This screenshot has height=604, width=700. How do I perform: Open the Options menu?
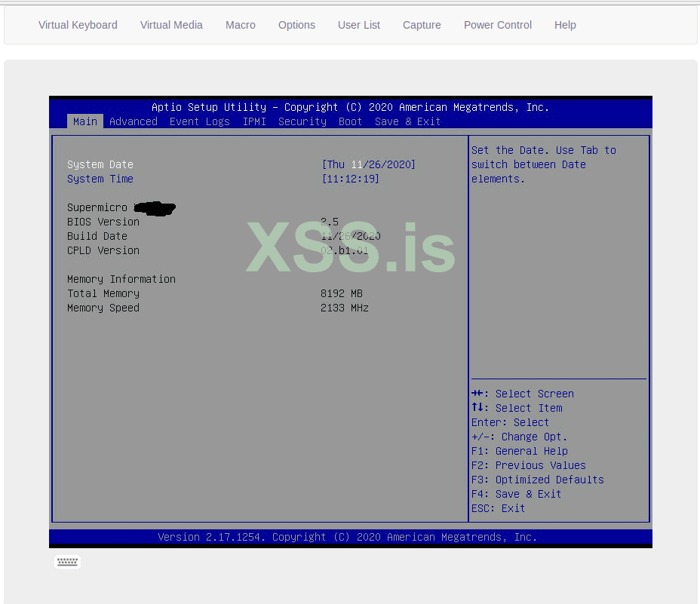tap(296, 25)
